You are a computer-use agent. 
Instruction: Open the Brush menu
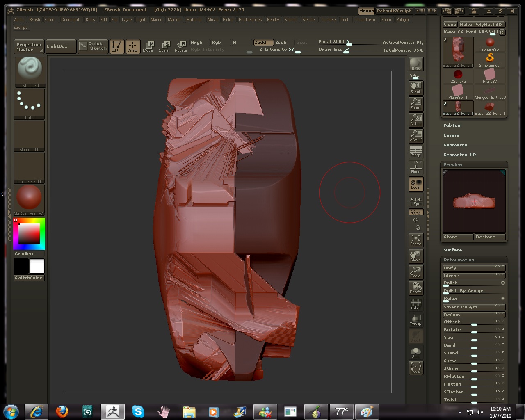34,20
